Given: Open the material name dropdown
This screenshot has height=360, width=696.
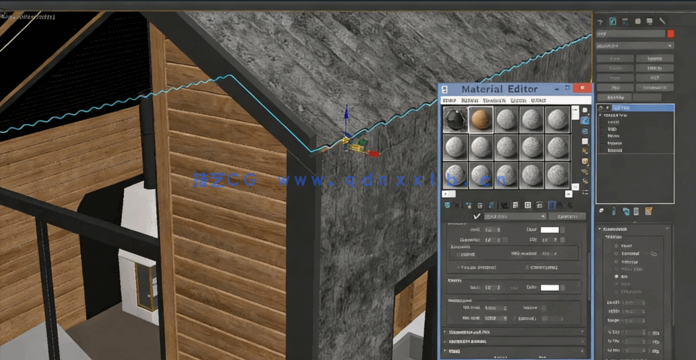Looking at the screenshot, I should point(515,216).
